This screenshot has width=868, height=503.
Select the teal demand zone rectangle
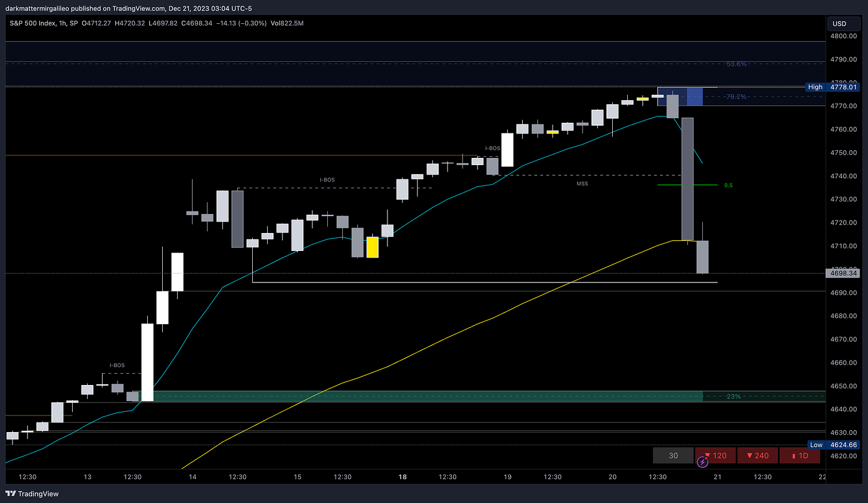pyautogui.click(x=418, y=396)
